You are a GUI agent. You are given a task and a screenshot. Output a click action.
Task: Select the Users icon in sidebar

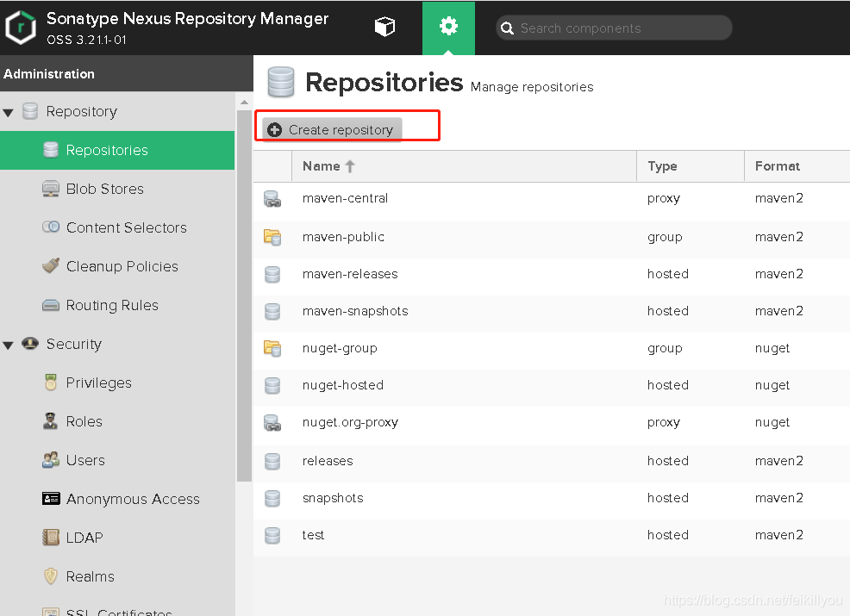(x=51, y=460)
